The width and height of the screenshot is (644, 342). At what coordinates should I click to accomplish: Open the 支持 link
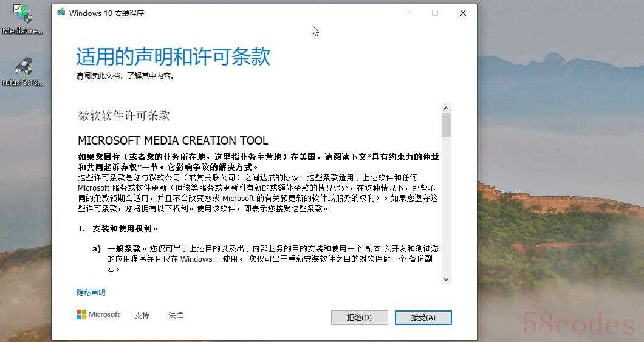tap(142, 315)
